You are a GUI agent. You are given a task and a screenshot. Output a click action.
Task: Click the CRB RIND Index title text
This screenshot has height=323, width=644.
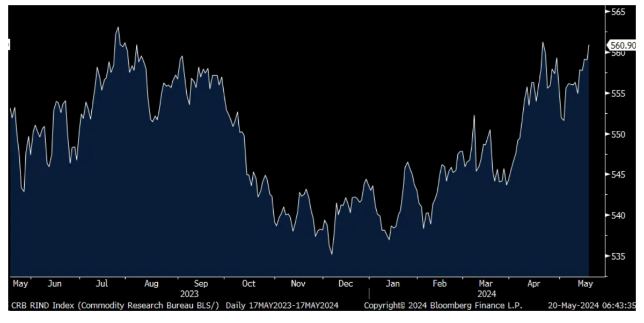(115, 305)
